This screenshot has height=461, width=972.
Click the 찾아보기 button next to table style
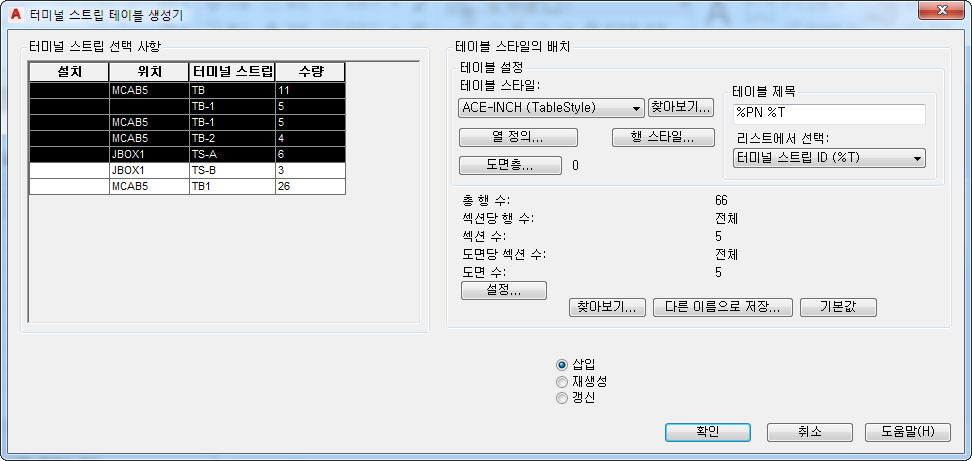point(681,107)
